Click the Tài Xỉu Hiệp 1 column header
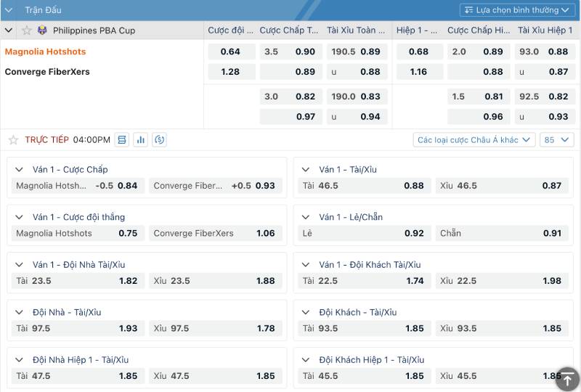 click(x=545, y=30)
